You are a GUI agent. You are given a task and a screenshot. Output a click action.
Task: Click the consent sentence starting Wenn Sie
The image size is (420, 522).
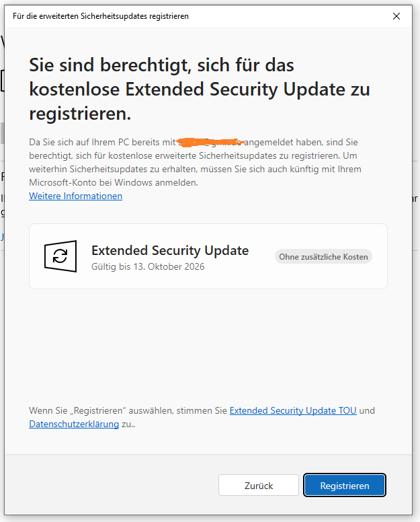click(x=202, y=418)
